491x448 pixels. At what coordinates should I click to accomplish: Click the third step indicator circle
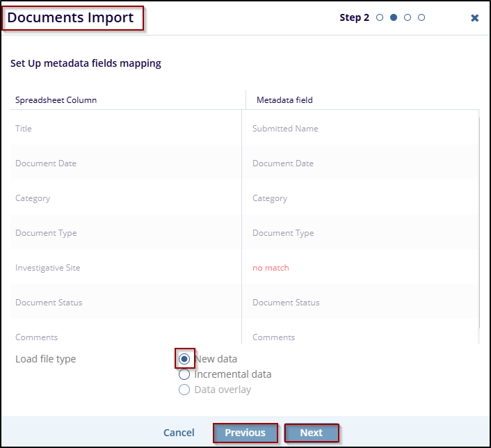pyautogui.click(x=408, y=17)
